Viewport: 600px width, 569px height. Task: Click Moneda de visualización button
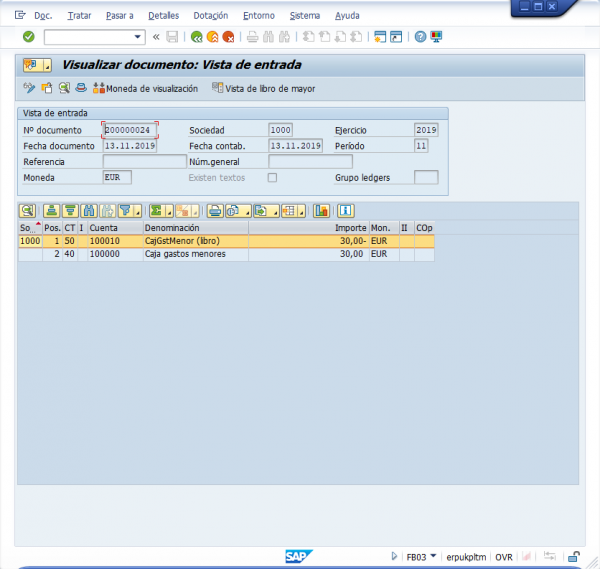(145, 88)
